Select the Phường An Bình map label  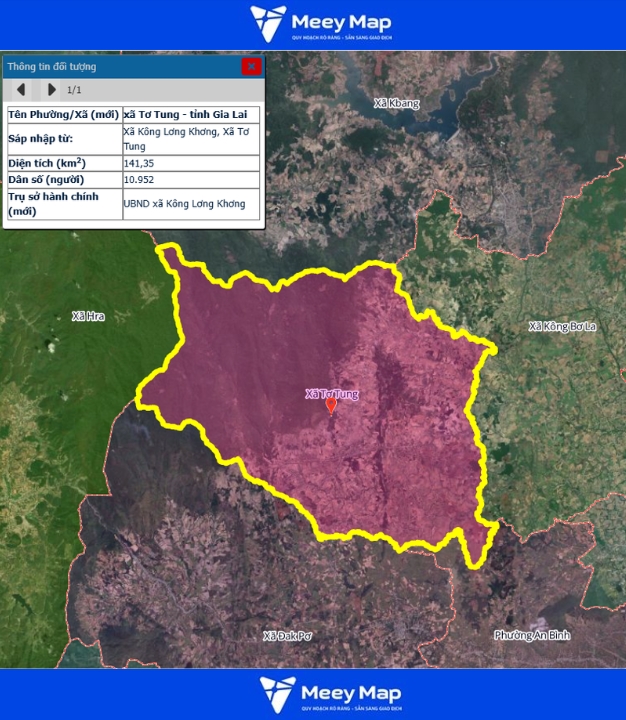click(x=531, y=635)
